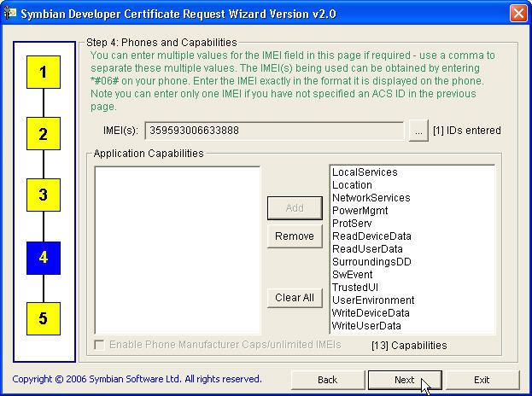Select TrustedUI capability item
532x396 pixels.
(x=354, y=288)
